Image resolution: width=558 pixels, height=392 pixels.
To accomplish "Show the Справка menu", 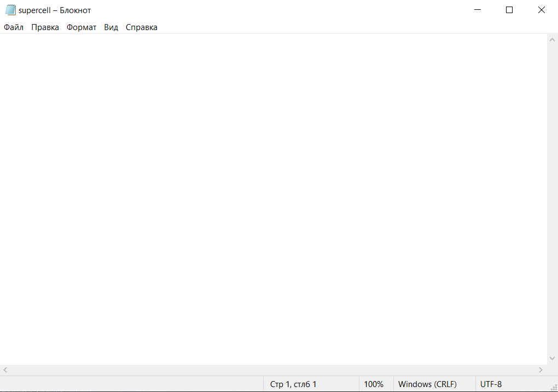I will tap(142, 27).
